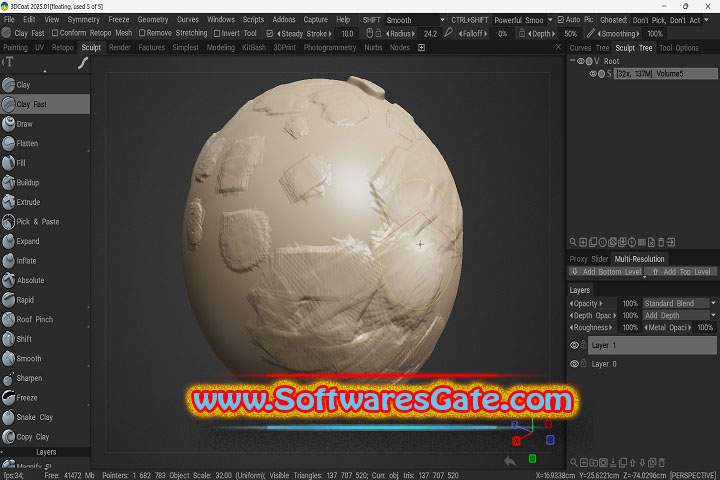Select the Flatten brush tool
Screen dimensions: 720x480
pos(45,143)
